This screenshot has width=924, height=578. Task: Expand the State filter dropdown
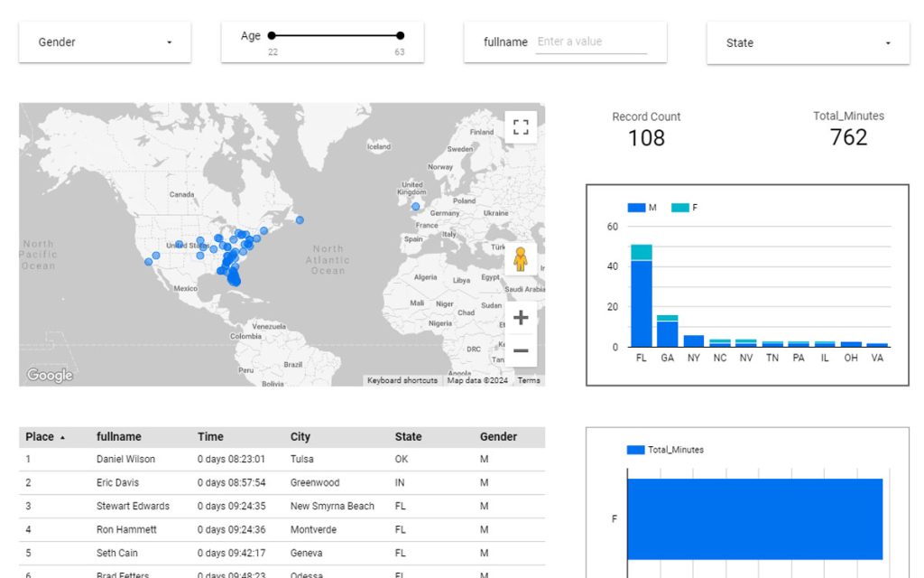[808, 42]
